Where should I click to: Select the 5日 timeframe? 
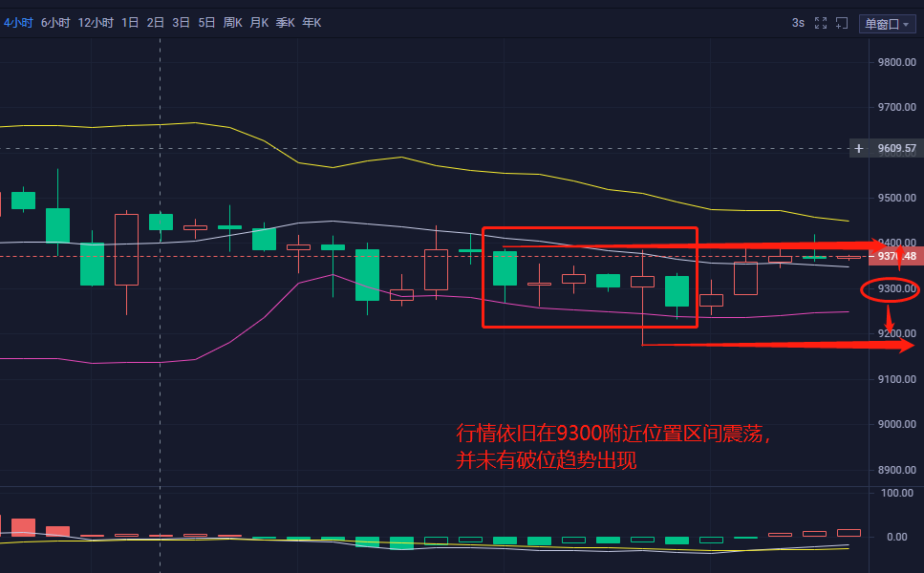[204, 22]
